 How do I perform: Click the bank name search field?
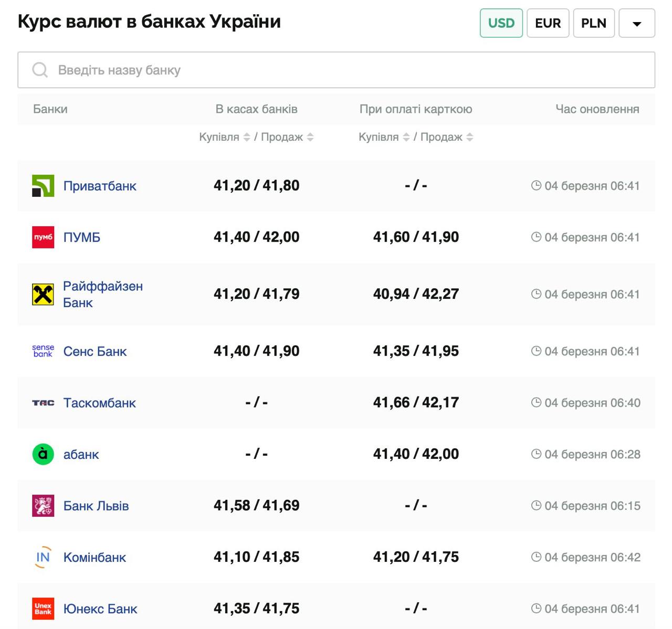click(336, 70)
